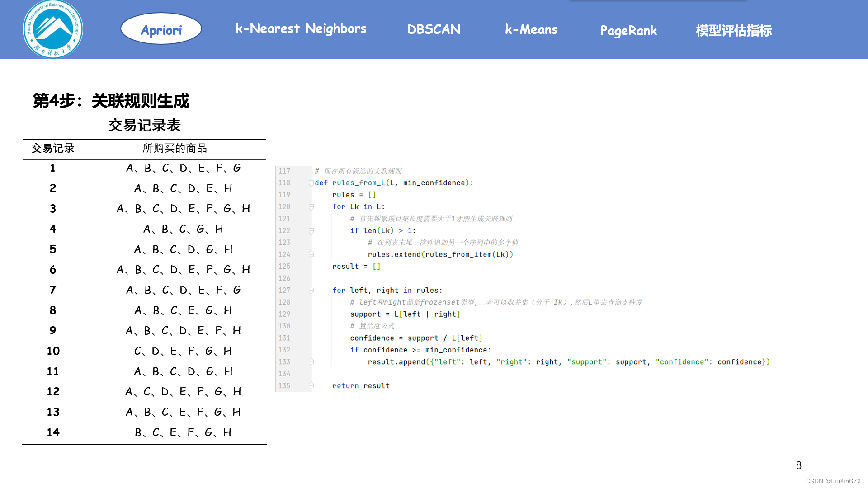Collapse the 'for Lk in L' loop fold
Viewport: 868px width, 488px height.
click(x=311, y=207)
